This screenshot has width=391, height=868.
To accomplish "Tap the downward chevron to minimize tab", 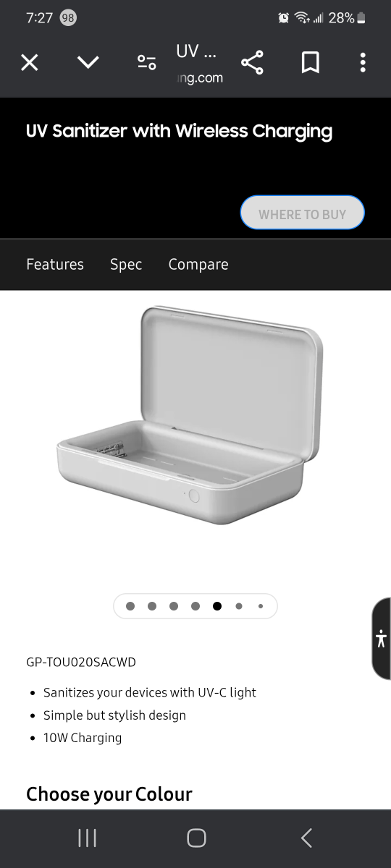I will (x=88, y=63).
